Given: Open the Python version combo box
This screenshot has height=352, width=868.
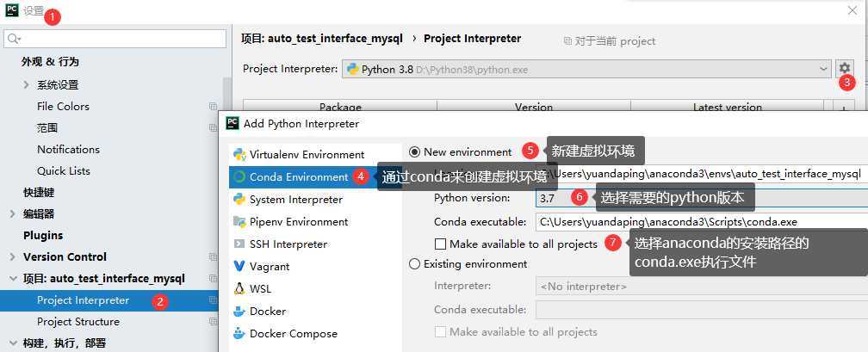Looking at the screenshot, I should 701,198.
